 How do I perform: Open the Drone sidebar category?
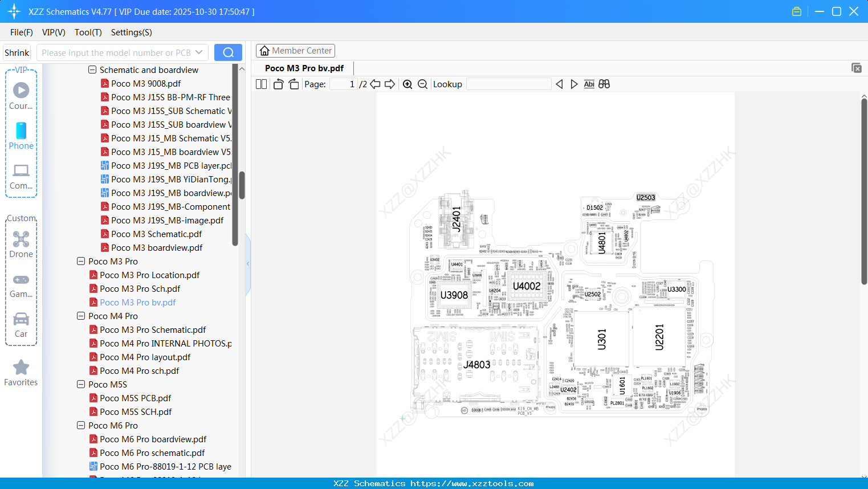point(21,244)
